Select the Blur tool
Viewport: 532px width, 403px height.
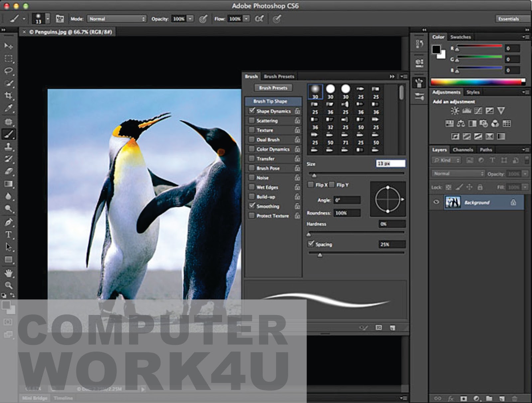[x=9, y=197]
